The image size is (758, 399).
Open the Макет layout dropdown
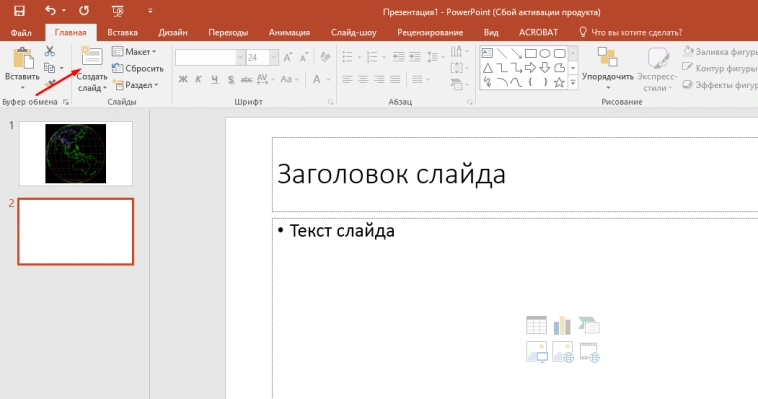click(x=134, y=52)
